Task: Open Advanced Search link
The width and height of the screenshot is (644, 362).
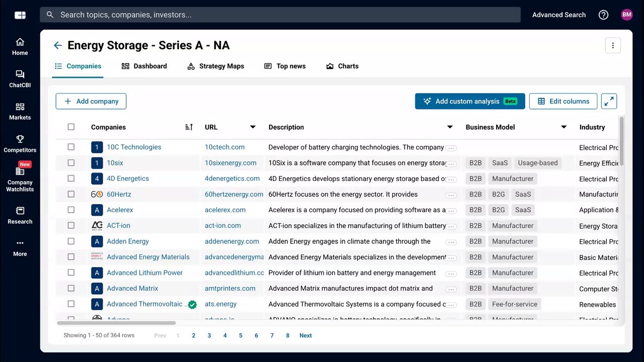Action: pos(559,15)
